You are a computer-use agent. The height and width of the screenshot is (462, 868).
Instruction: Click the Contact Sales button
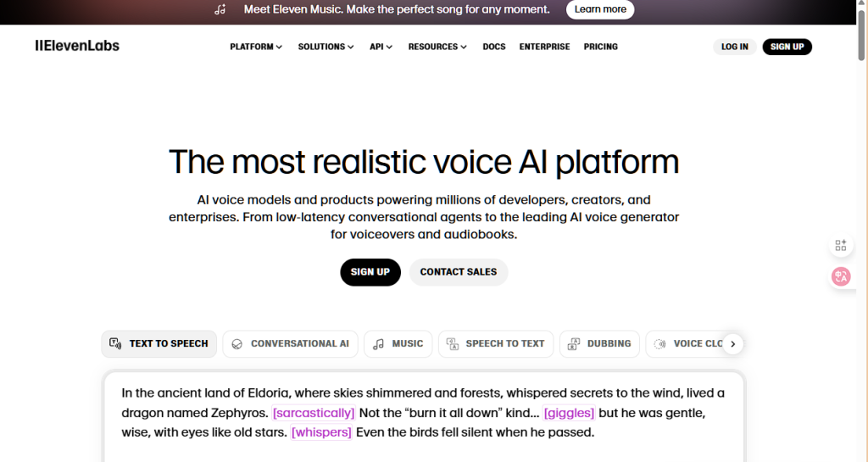(x=459, y=272)
